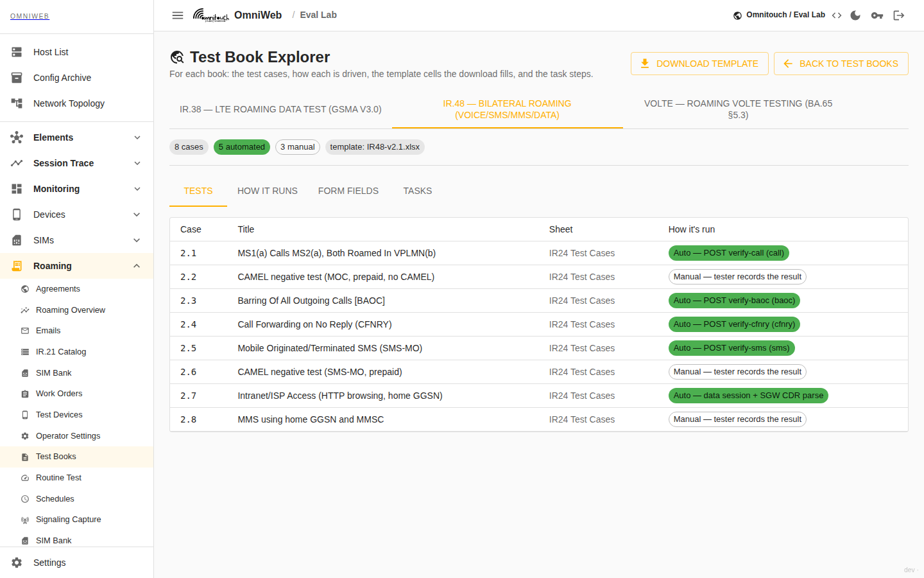Click the Roaming section icon
924x578 pixels.
point(17,266)
